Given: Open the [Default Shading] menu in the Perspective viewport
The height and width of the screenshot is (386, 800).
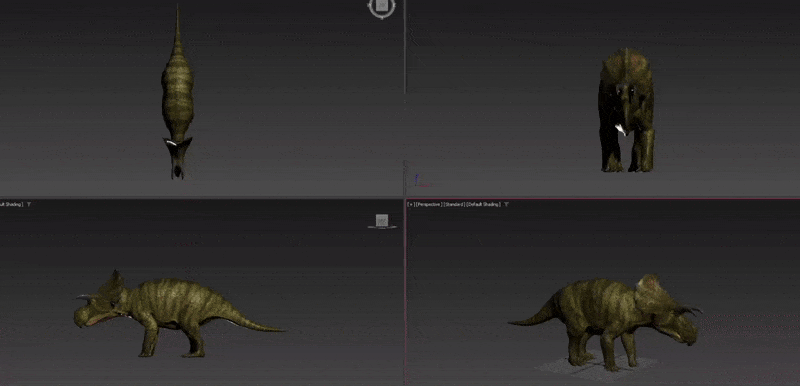Looking at the screenshot, I should coord(483,204).
